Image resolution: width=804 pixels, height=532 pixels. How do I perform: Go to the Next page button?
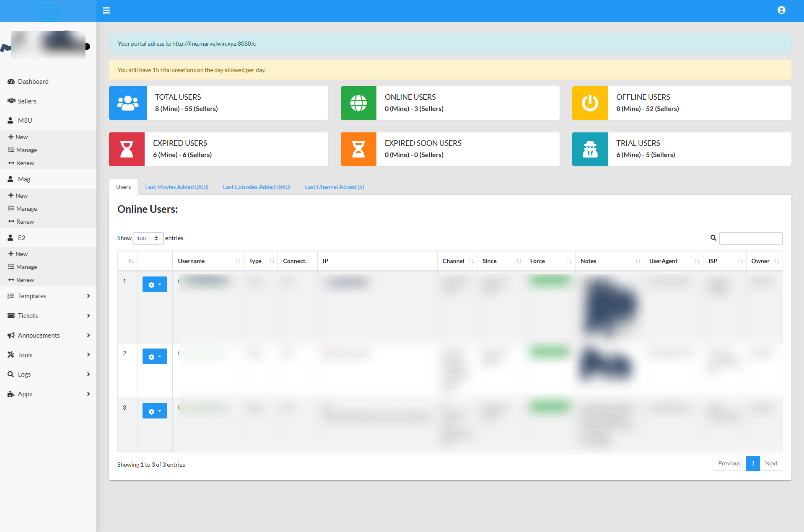point(771,463)
